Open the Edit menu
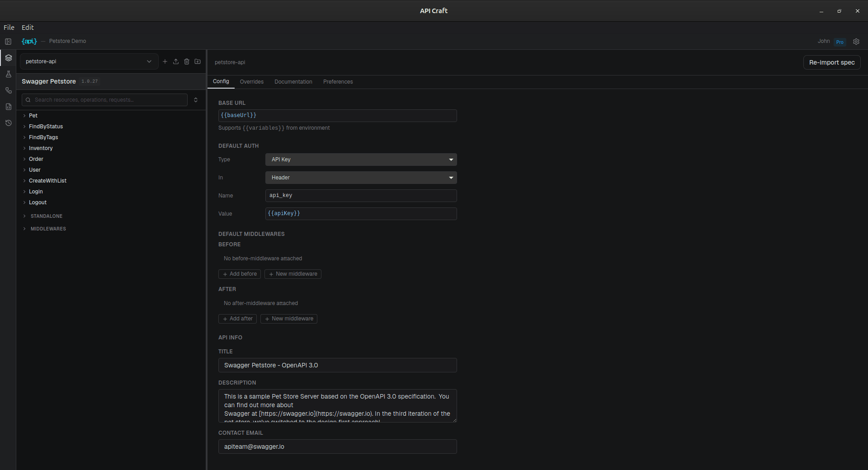The image size is (868, 470). click(x=28, y=28)
